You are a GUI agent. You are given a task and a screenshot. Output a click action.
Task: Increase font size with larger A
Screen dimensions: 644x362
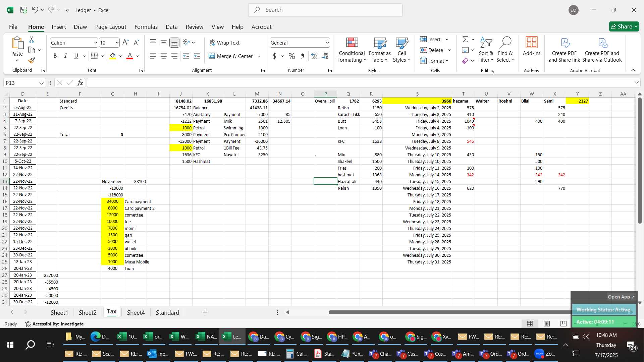coord(125,43)
